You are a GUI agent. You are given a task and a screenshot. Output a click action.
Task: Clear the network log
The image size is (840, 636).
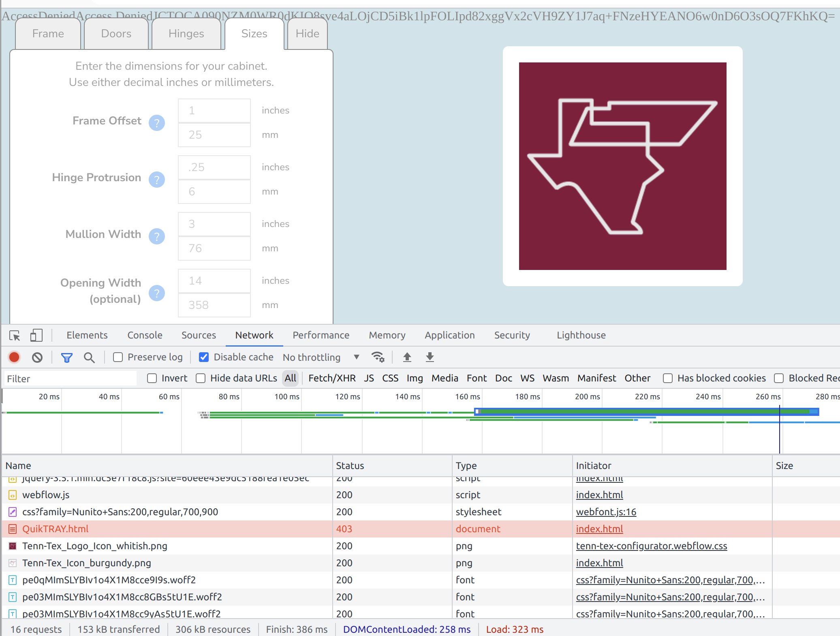click(37, 357)
